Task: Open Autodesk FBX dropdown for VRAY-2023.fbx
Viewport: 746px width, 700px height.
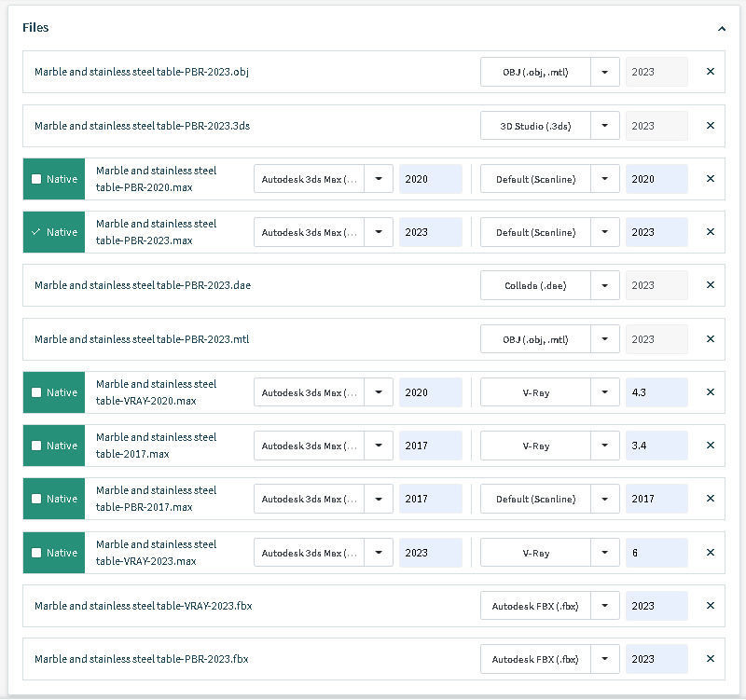Action: (605, 606)
